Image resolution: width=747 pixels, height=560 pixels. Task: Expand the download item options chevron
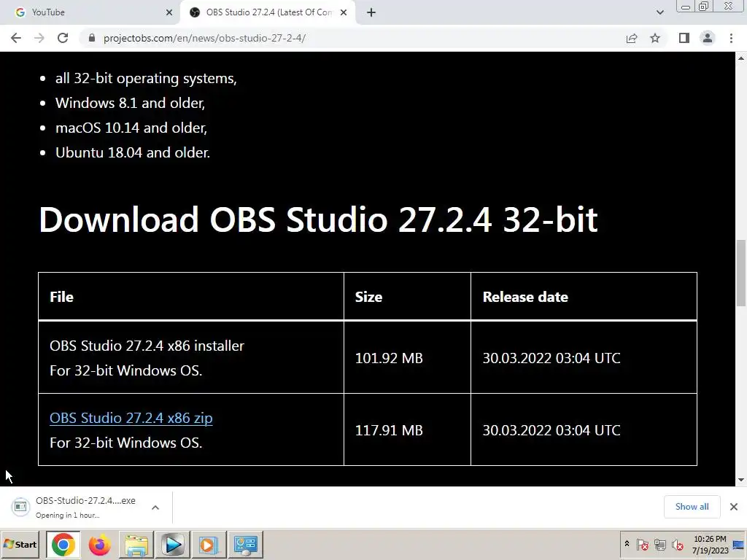click(x=155, y=507)
